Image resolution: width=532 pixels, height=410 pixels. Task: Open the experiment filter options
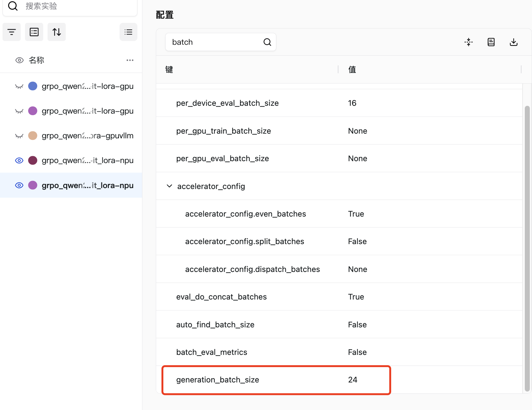point(12,32)
